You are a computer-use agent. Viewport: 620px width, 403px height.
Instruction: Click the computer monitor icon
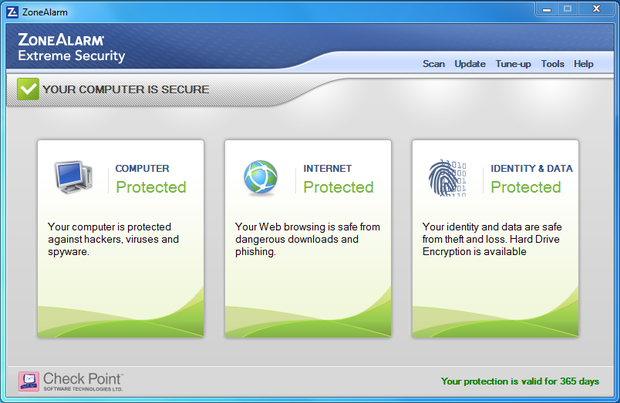[74, 177]
